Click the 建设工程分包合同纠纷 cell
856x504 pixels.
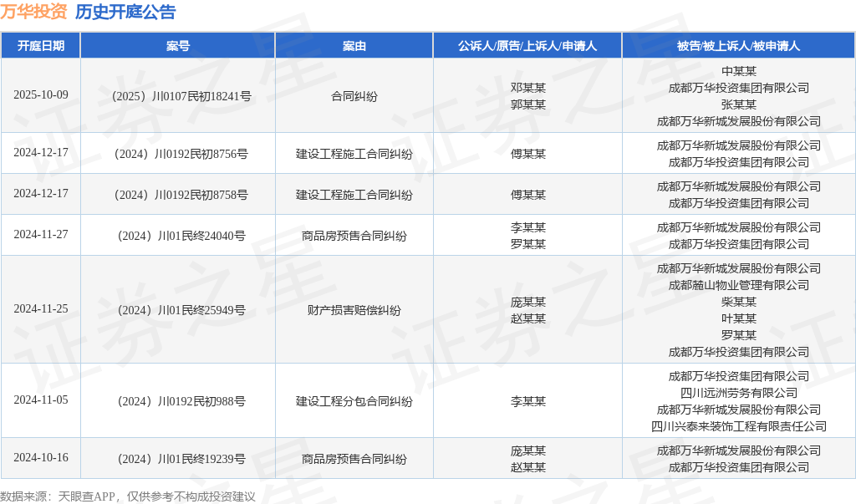(354, 401)
